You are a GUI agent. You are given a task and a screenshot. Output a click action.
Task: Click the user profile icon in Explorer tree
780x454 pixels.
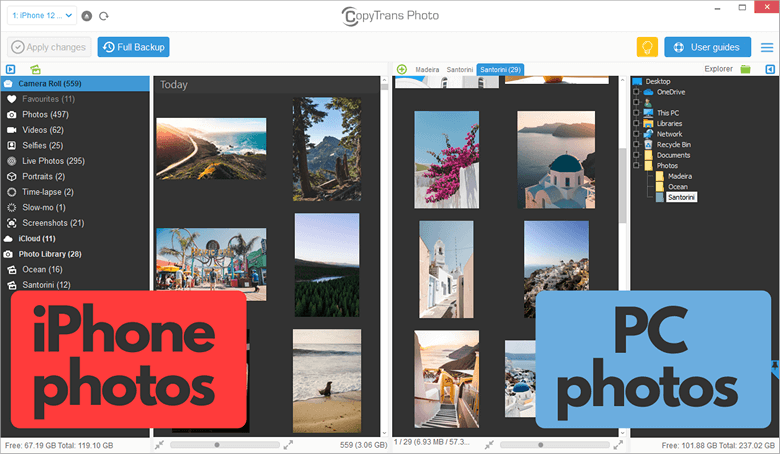point(648,102)
